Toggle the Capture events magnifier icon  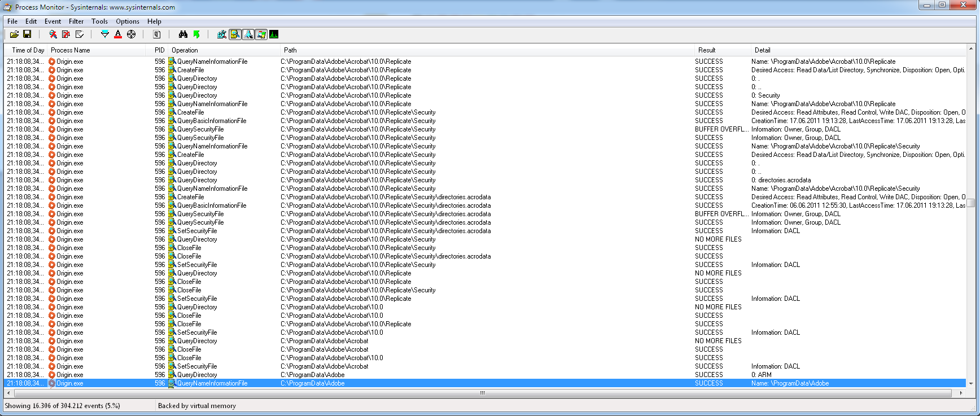point(53,34)
